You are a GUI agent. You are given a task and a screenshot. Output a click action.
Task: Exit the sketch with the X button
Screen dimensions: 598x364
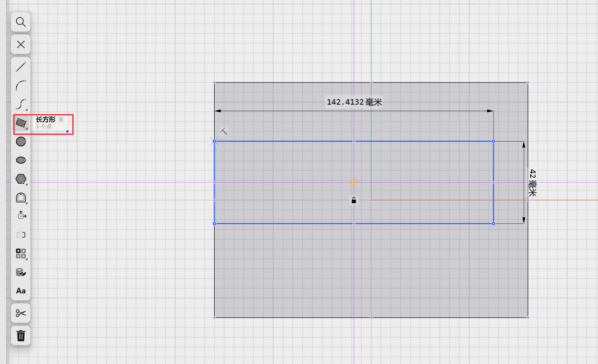(x=21, y=44)
